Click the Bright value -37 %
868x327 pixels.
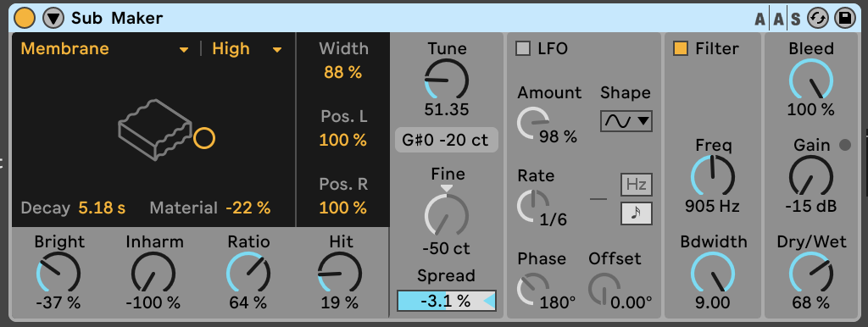coord(58,303)
